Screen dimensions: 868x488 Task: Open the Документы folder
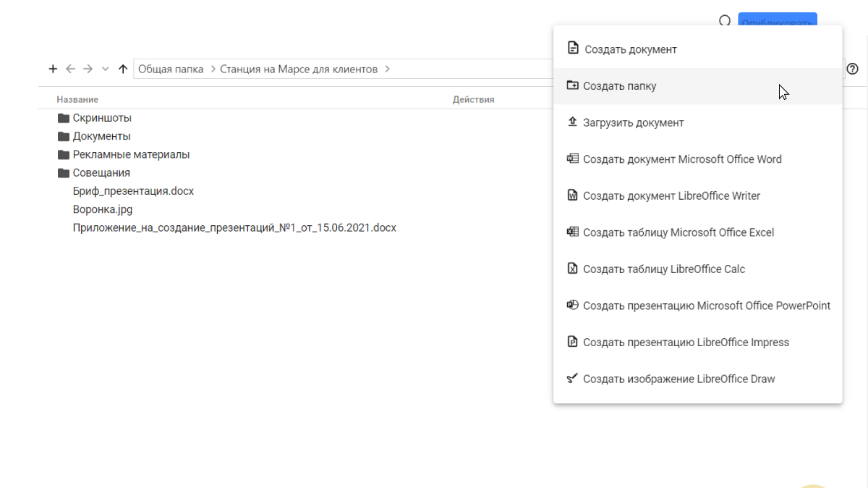tap(102, 136)
